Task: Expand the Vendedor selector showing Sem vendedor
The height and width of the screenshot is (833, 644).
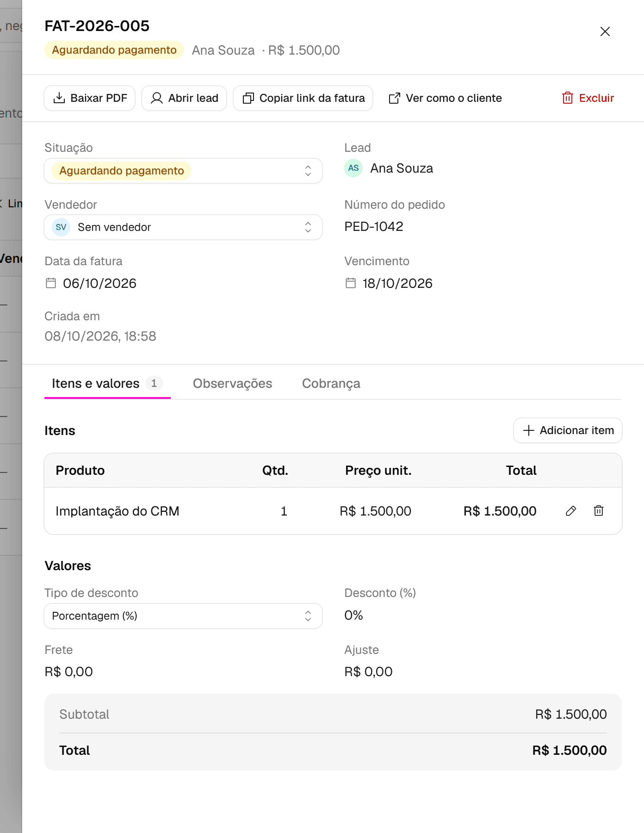Action: click(183, 227)
